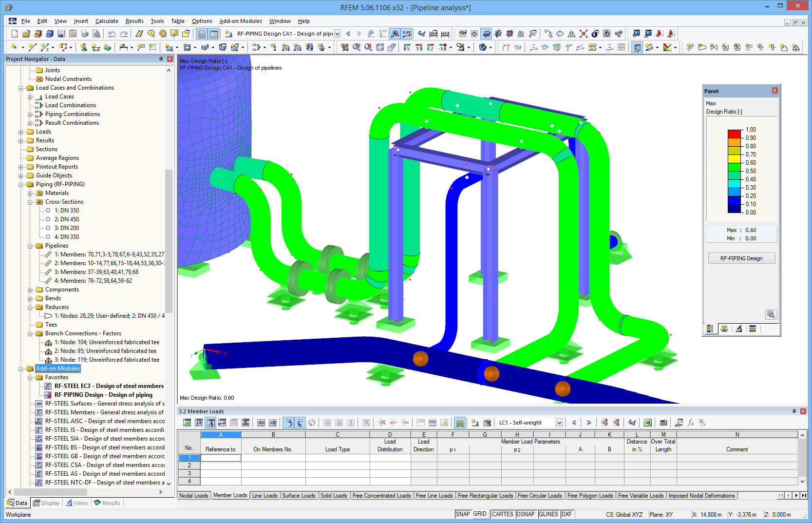Toggle SNAP in the status bar
812x523 pixels.
[463, 514]
